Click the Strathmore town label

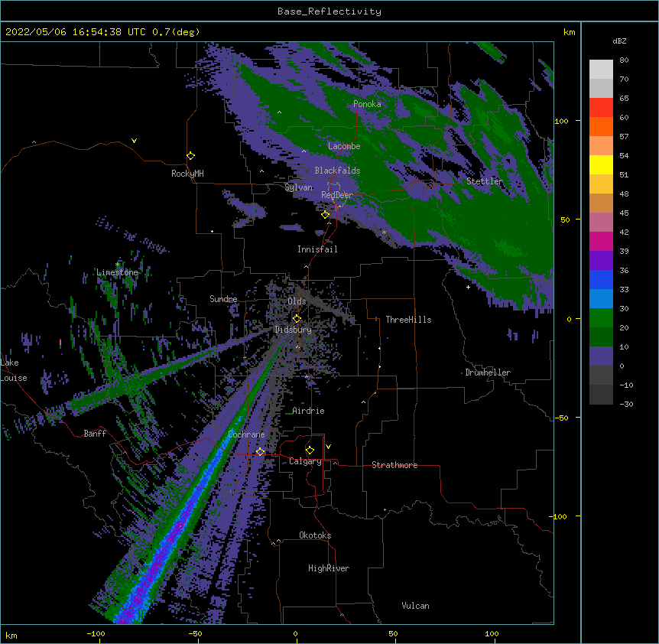(x=394, y=465)
